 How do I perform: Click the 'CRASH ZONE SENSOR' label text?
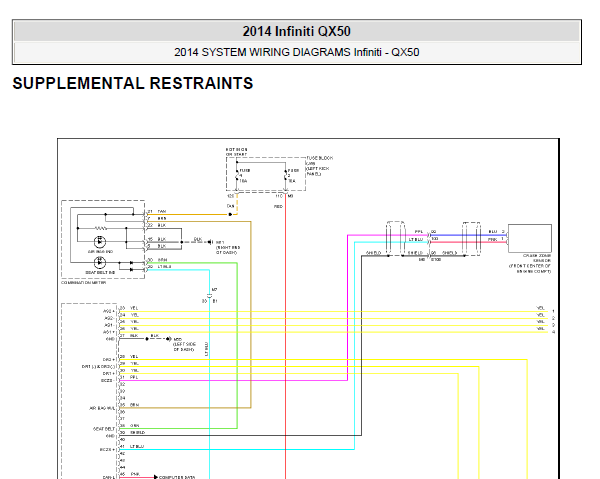click(537, 257)
